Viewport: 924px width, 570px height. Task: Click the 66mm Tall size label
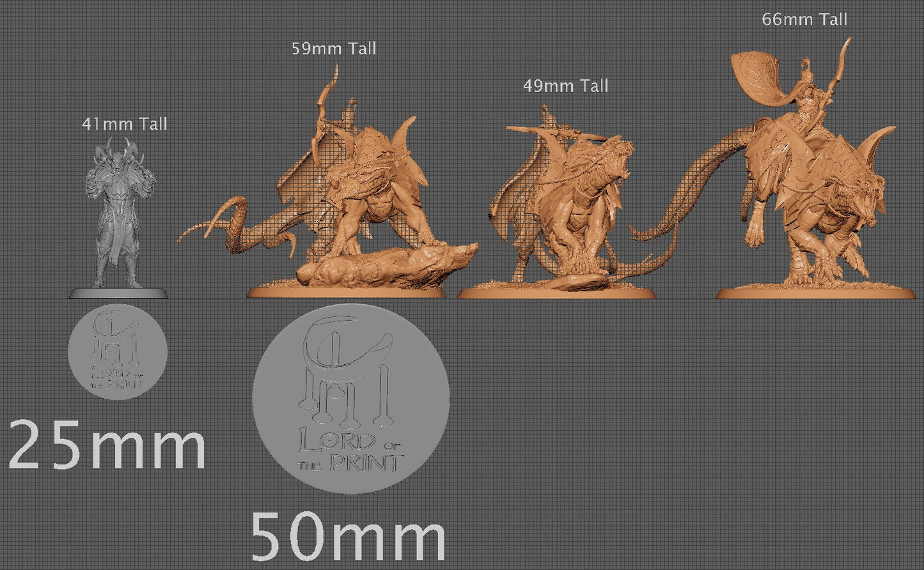(804, 20)
